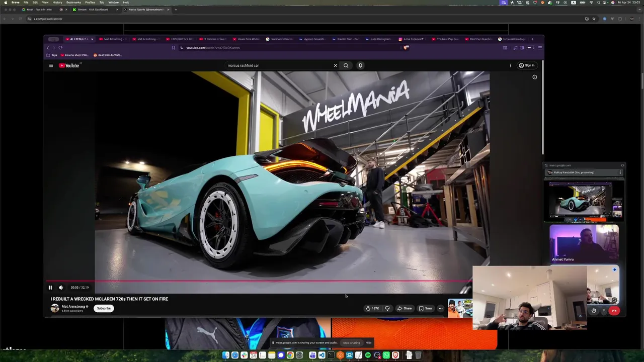This screenshot has width=644, height=362.
Task: Click the inner youtube.com address bar
Action: 292,48
